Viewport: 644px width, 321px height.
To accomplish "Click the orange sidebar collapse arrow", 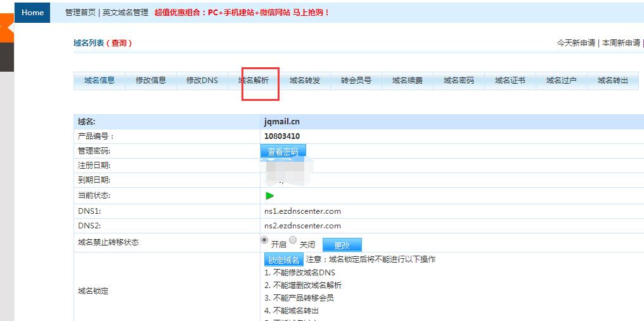I will pyautogui.click(x=6, y=27).
